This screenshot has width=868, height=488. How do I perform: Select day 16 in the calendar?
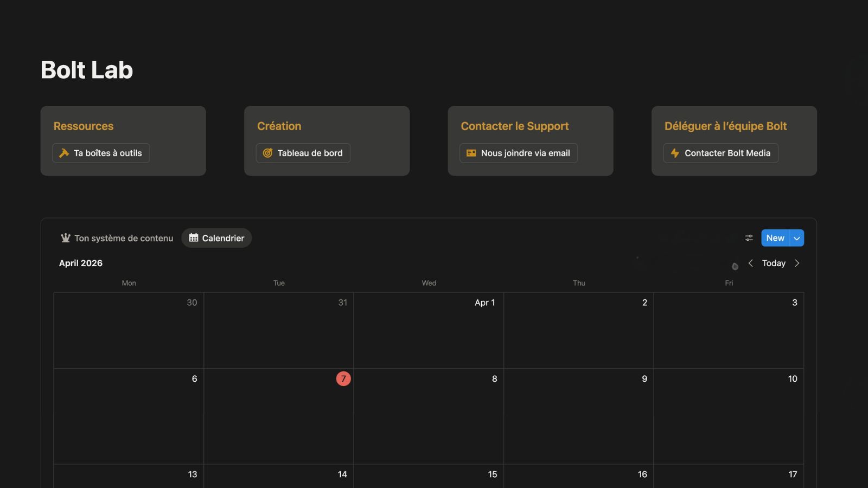click(x=579, y=476)
